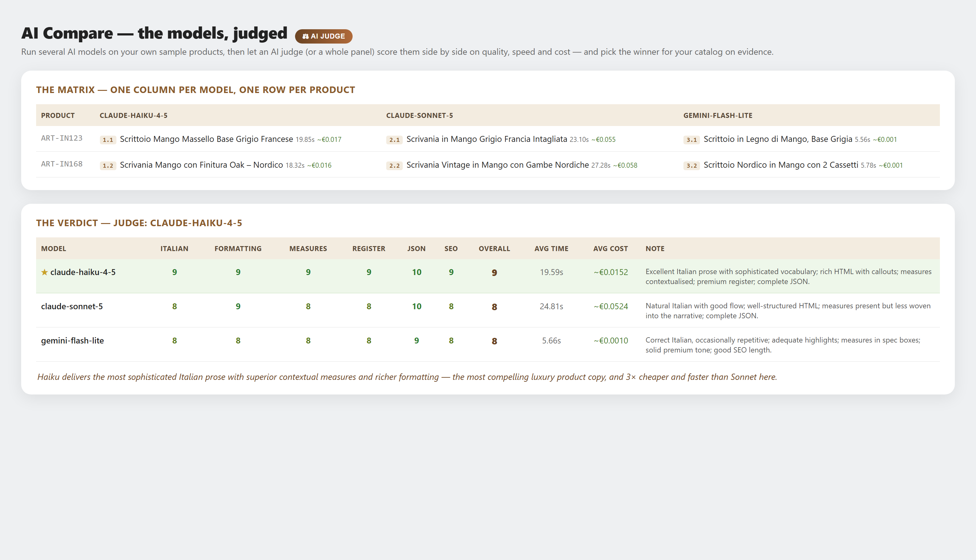976x560 pixels.
Task: Click average cost ~€0.0152
Action: pos(611,272)
